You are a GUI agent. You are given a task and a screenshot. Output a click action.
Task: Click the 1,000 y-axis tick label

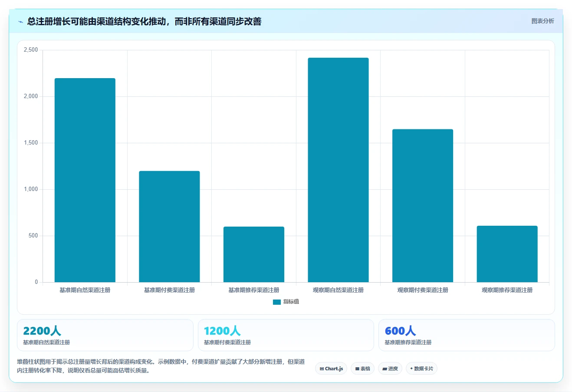(x=31, y=189)
